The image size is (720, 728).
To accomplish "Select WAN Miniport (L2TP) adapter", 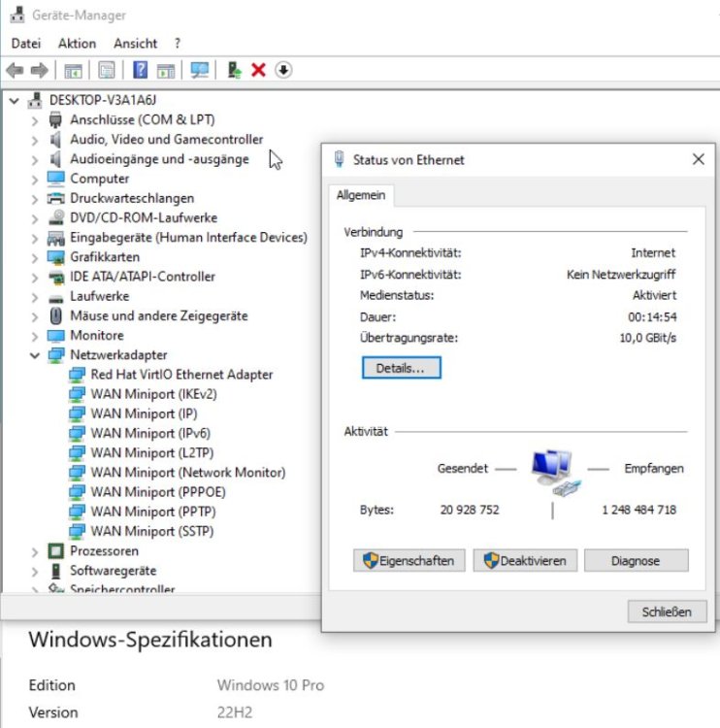I will pos(152,452).
